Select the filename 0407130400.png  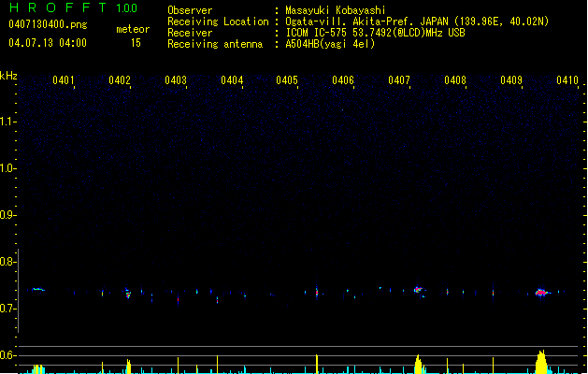click(x=48, y=25)
